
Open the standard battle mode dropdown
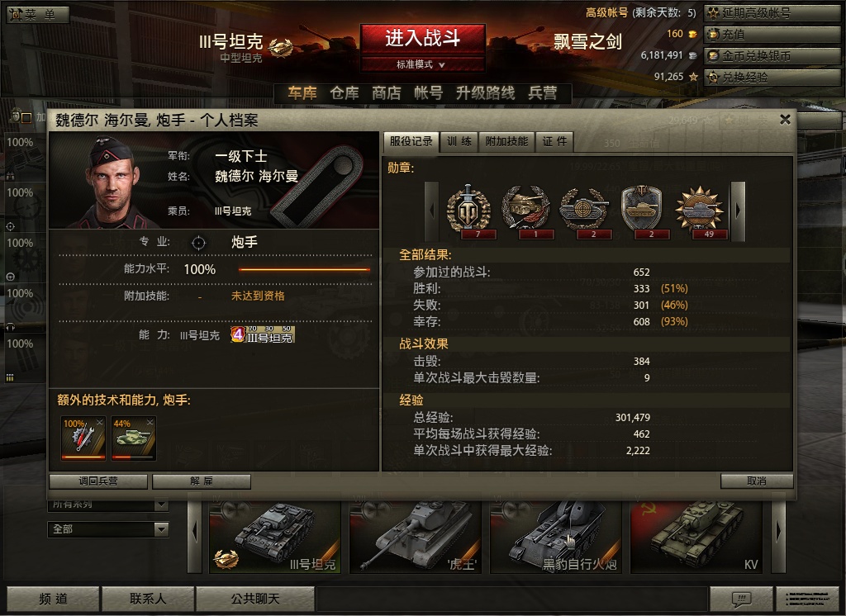pyautogui.click(x=422, y=64)
